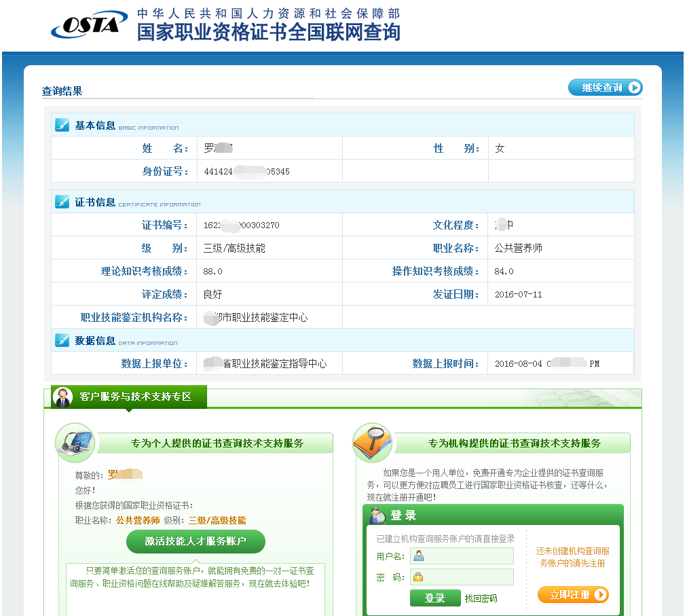Click the 登录 panel user magnifier icon

pos(377,515)
